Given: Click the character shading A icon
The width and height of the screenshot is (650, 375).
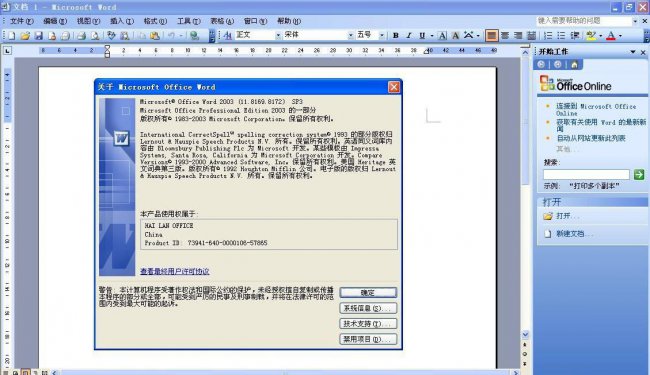Looking at the screenshot, I should [x=455, y=36].
